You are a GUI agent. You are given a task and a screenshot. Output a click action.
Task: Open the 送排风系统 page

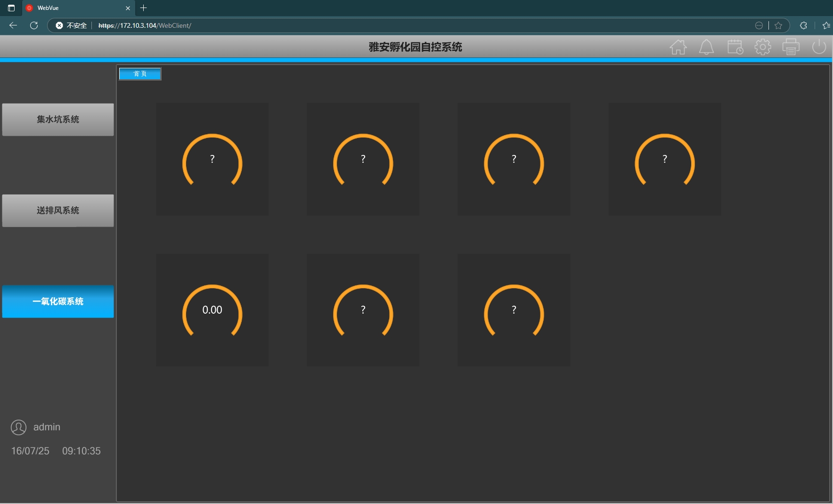click(x=58, y=211)
